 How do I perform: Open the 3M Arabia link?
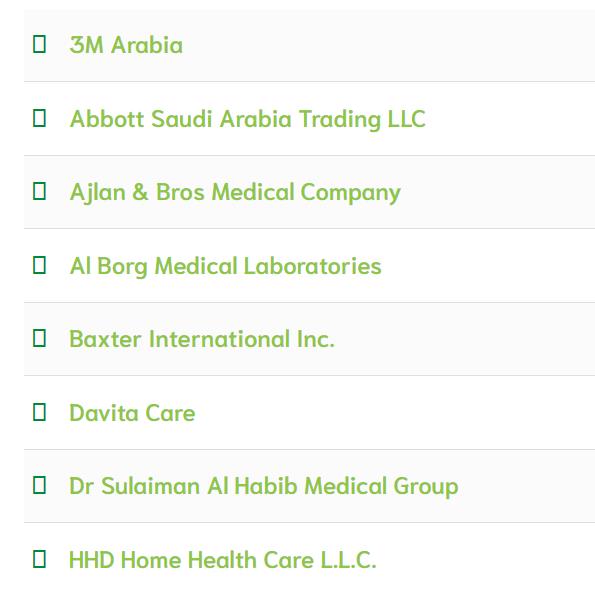click(x=126, y=45)
